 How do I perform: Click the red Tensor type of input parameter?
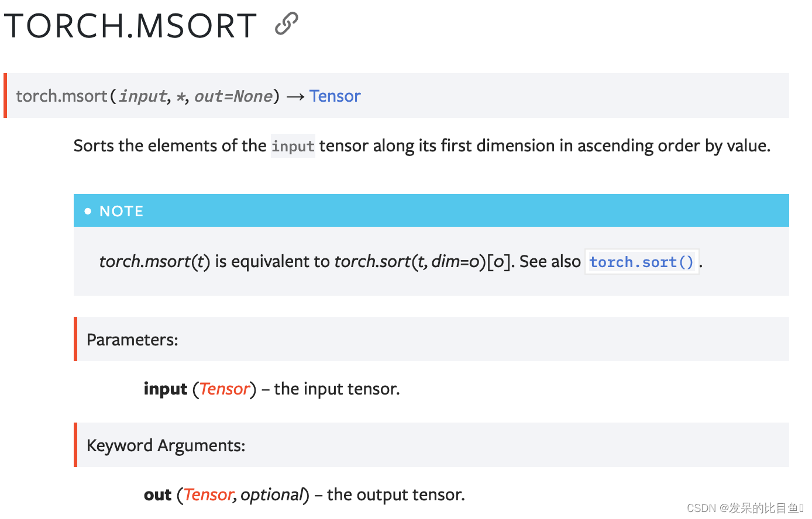(x=225, y=389)
